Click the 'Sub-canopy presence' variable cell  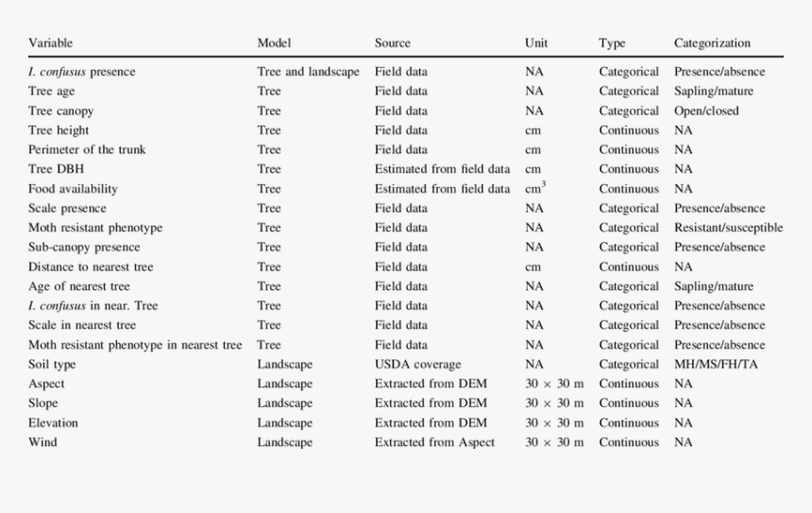click(84, 248)
